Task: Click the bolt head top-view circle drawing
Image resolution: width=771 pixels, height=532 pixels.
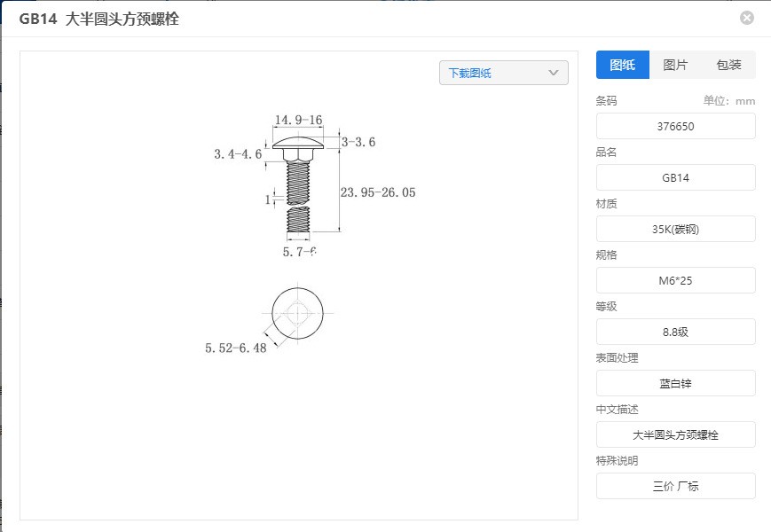Action: [x=297, y=313]
